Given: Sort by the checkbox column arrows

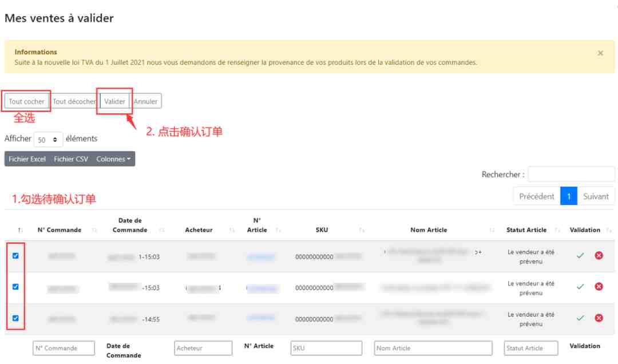Looking at the screenshot, I should pyautogui.click(x=20, y=230).
